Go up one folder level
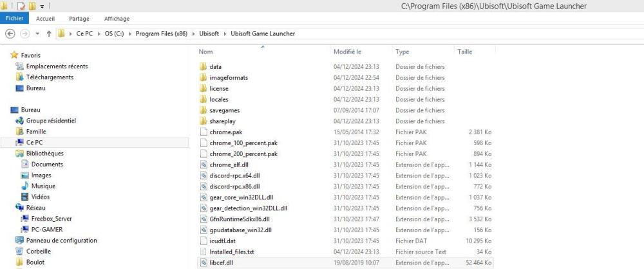 coord(49,34)
